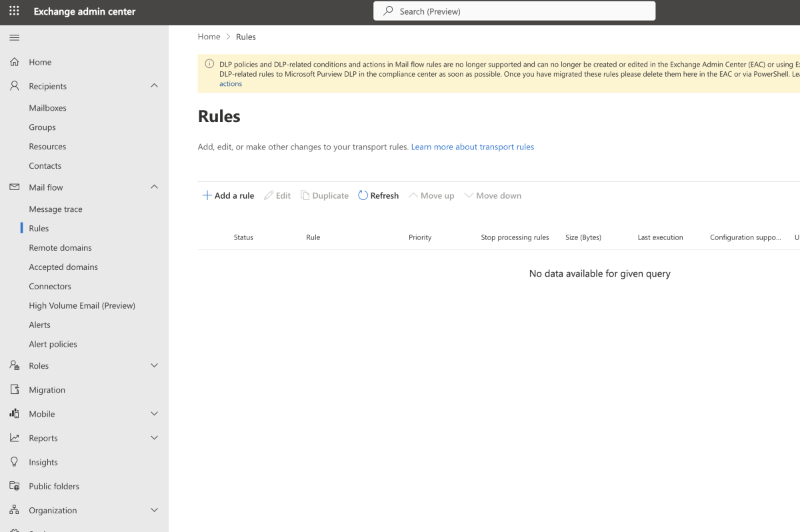
Task: Refresh the rules list
Action: click(x=378, y=195)
